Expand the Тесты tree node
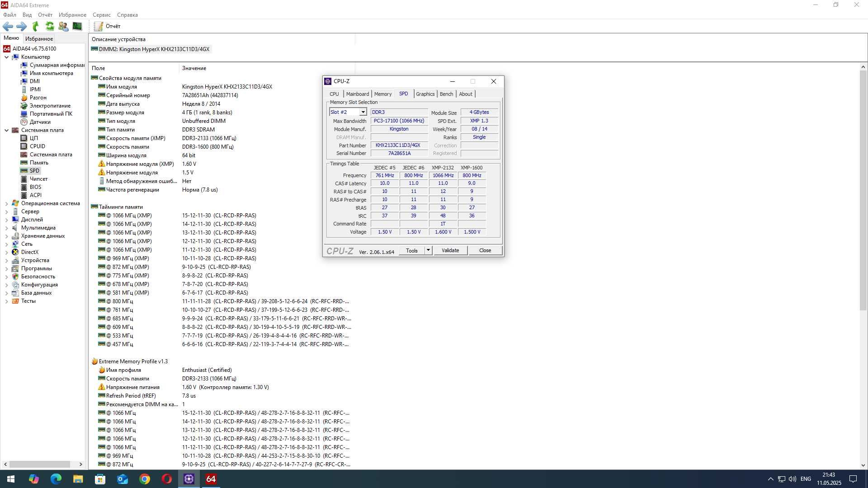Image resolution: width=868 pixels, height=488 pixels. point(6,301)
